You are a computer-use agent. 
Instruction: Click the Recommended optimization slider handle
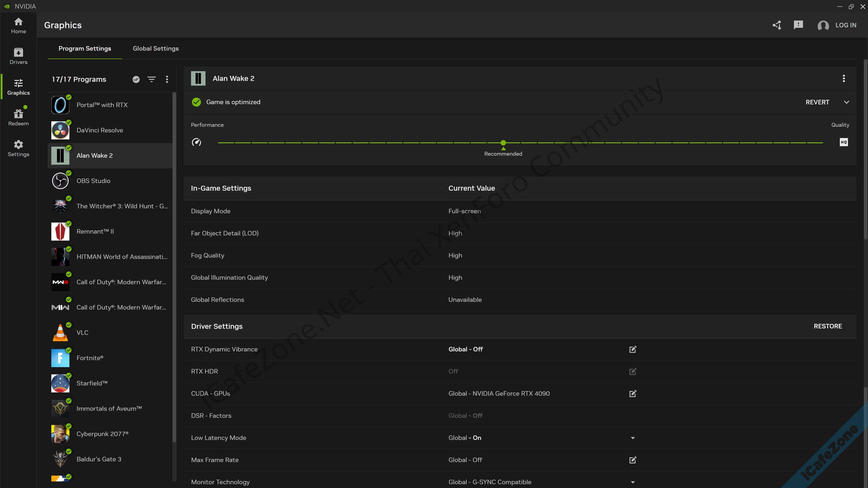(503, 143)
